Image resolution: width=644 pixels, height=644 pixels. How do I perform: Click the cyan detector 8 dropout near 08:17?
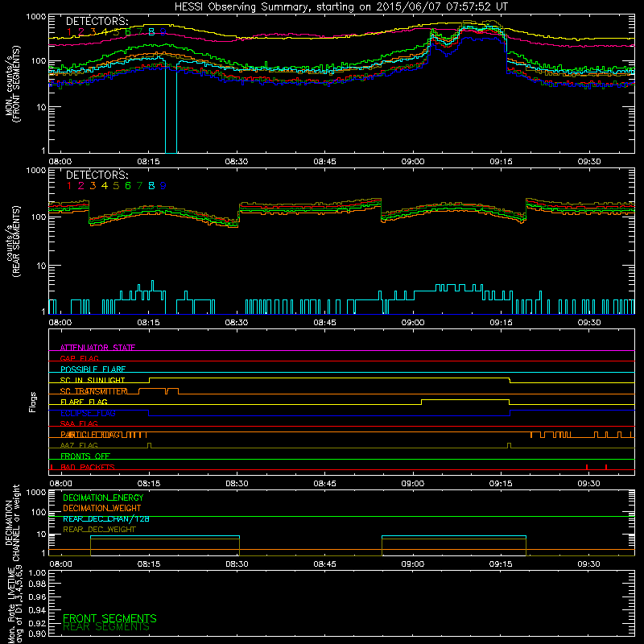(x=171, y=109)
